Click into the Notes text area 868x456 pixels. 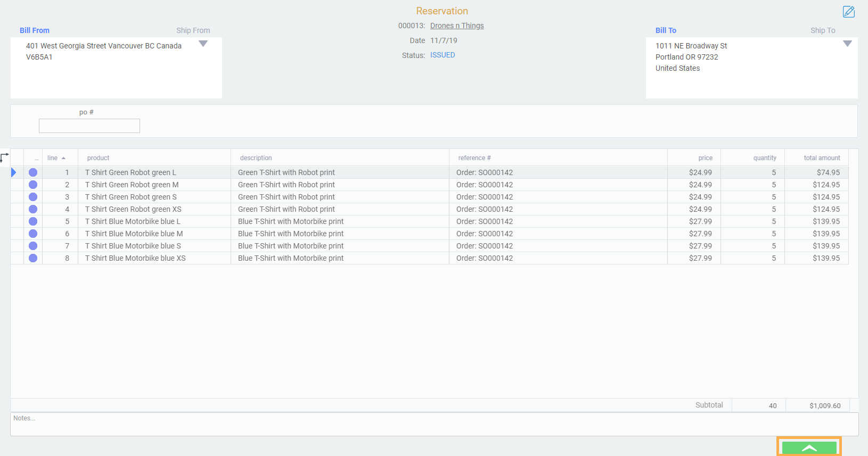pyautogui.click(x=434, y=424)
